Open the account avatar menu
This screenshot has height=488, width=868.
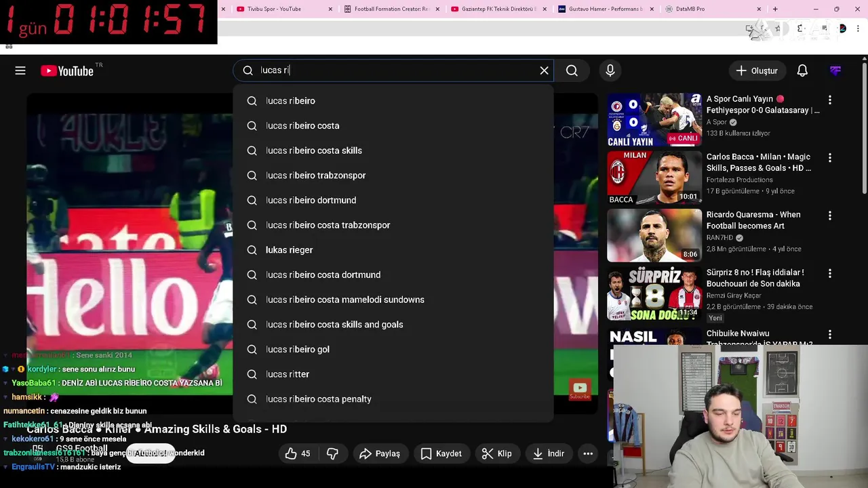835,70
